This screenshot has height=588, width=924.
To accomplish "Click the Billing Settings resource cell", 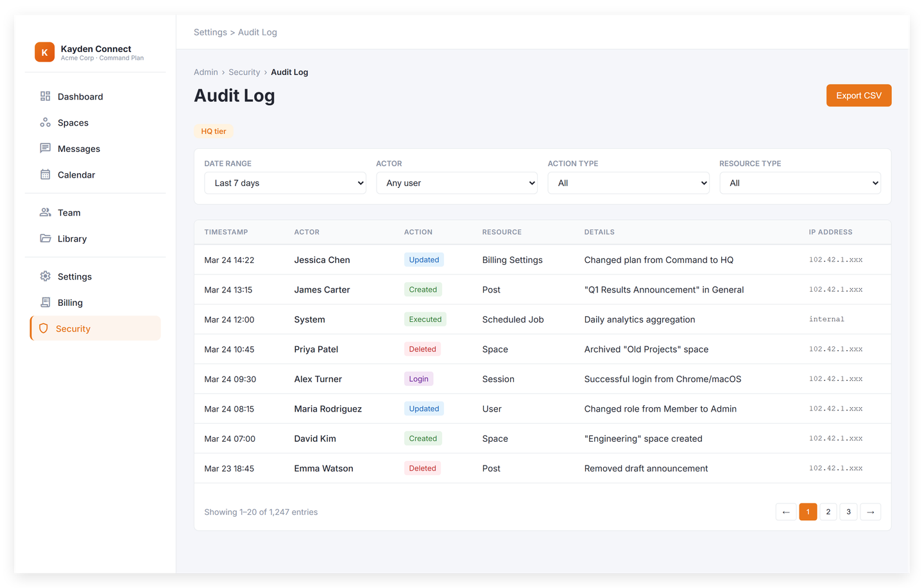I will [x=512, y=260].
